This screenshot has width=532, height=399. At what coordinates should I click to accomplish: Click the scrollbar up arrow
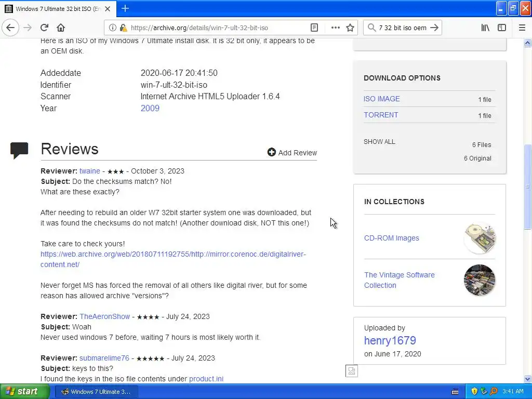(528, 43)
